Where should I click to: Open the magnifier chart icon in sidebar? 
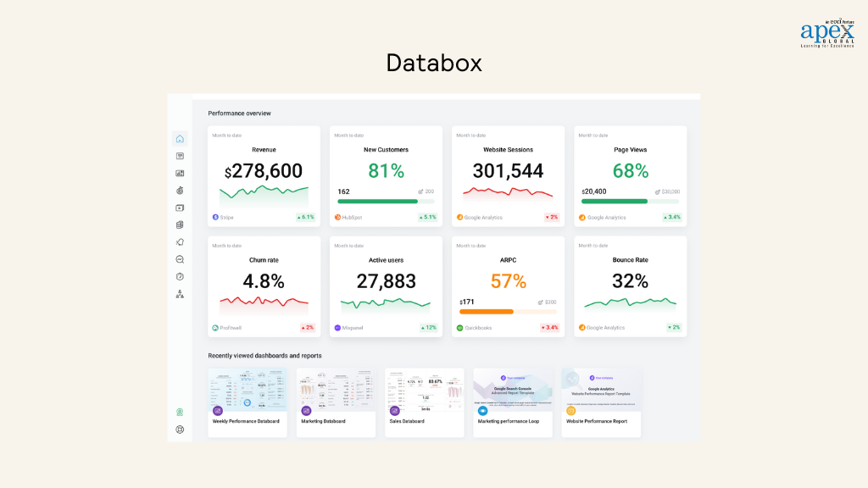click(180, 259)
